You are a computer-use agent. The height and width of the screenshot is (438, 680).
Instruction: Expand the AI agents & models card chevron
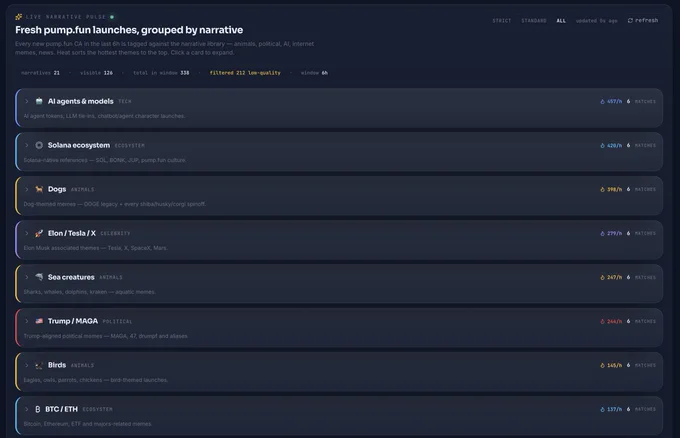pyautogui.click(x=26, y=101)
